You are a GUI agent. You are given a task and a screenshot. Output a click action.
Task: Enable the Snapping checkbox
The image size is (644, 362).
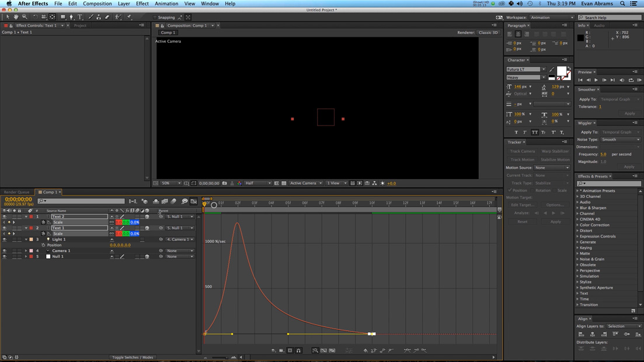155,18
